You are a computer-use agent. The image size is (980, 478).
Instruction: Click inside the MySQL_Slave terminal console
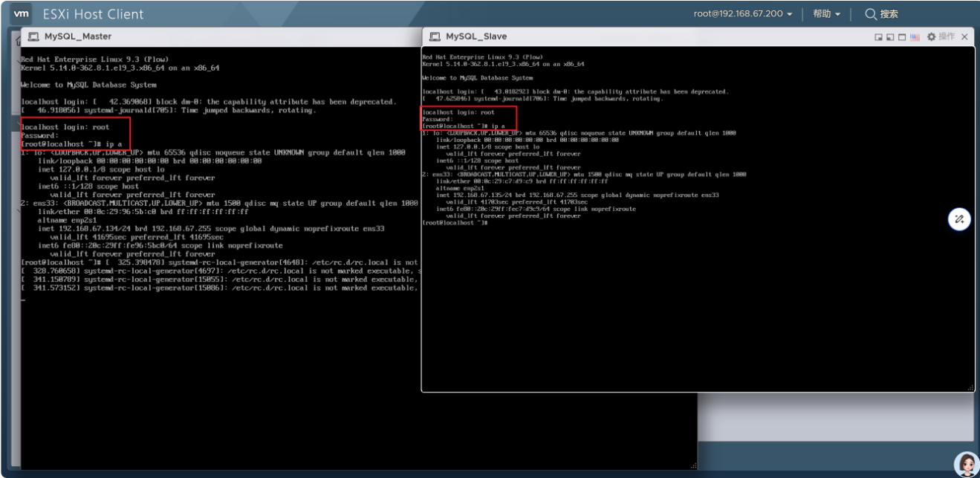pos(698,219)
